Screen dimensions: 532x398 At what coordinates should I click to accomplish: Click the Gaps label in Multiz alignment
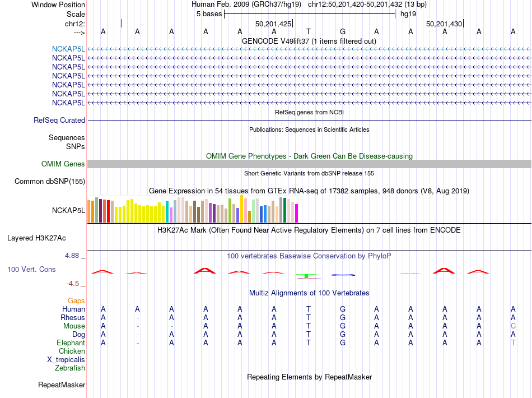(x=76, y=300)
